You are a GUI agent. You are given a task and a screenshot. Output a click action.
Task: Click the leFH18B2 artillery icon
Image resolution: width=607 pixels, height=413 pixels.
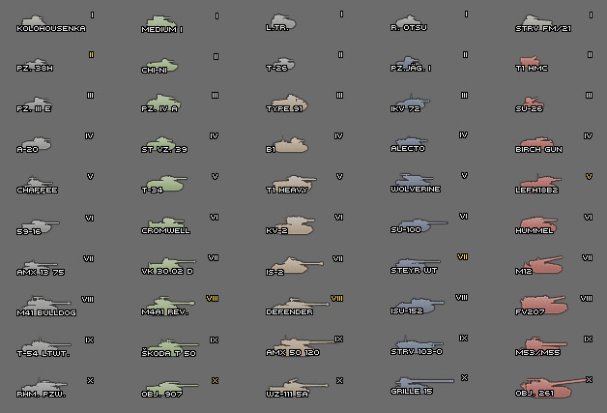pyautogui.click(x=541, y=183)
